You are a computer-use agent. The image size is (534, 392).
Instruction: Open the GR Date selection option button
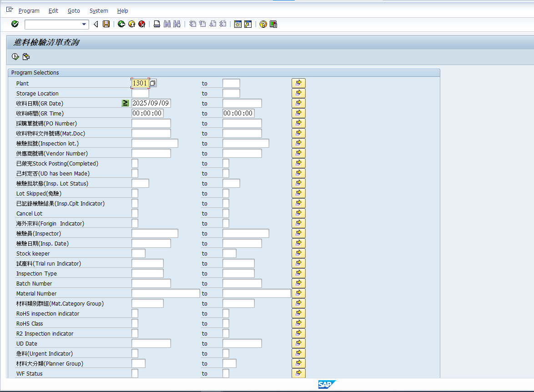pyautogui.click(x=125, y=103)
